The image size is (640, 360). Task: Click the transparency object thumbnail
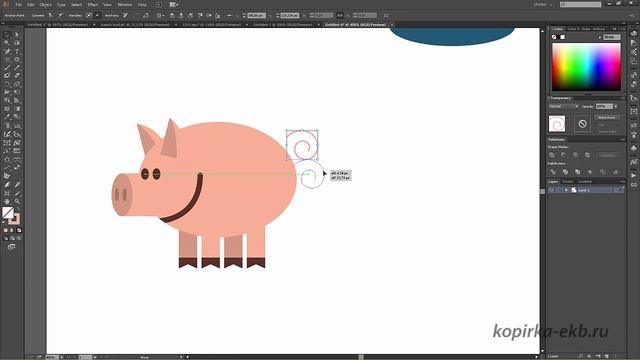click(x=557, y=124)
